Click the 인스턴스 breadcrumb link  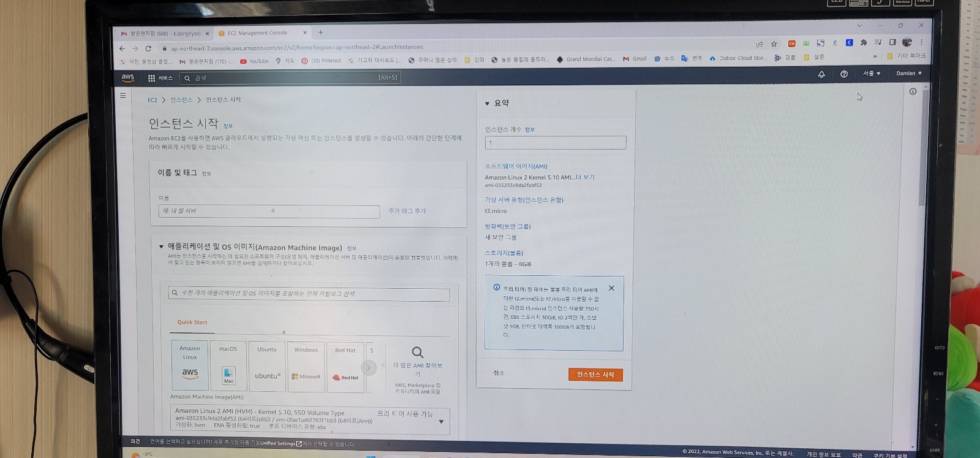[x=181, y=100]
